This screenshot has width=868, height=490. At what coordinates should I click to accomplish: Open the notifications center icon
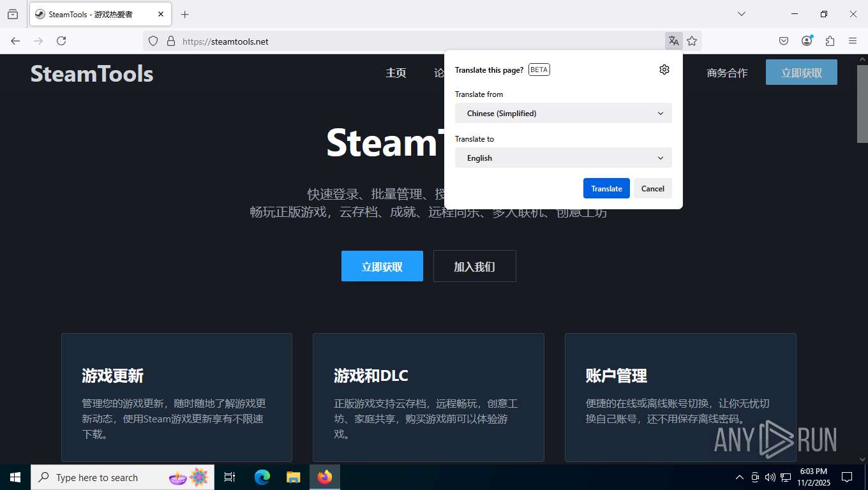coord(847,477)
